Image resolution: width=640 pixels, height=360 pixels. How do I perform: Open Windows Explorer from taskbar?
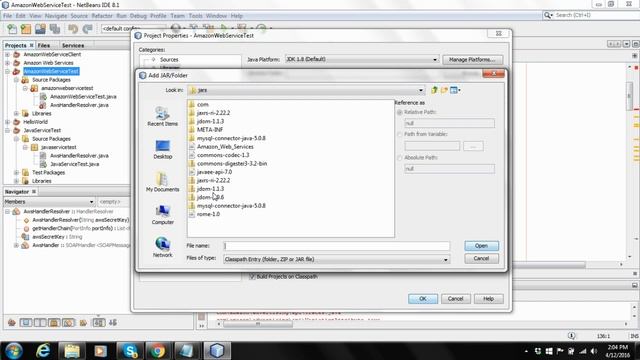(x=72, y=351)
